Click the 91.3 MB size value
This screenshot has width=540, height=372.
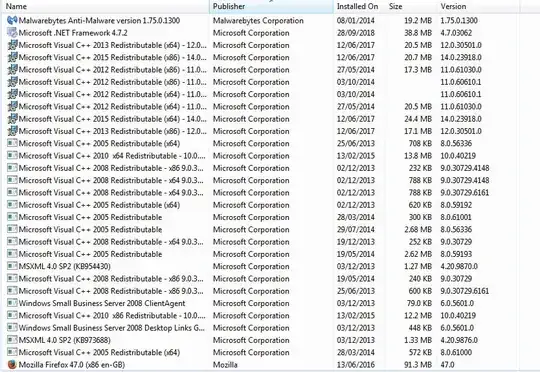pos(418,364)
